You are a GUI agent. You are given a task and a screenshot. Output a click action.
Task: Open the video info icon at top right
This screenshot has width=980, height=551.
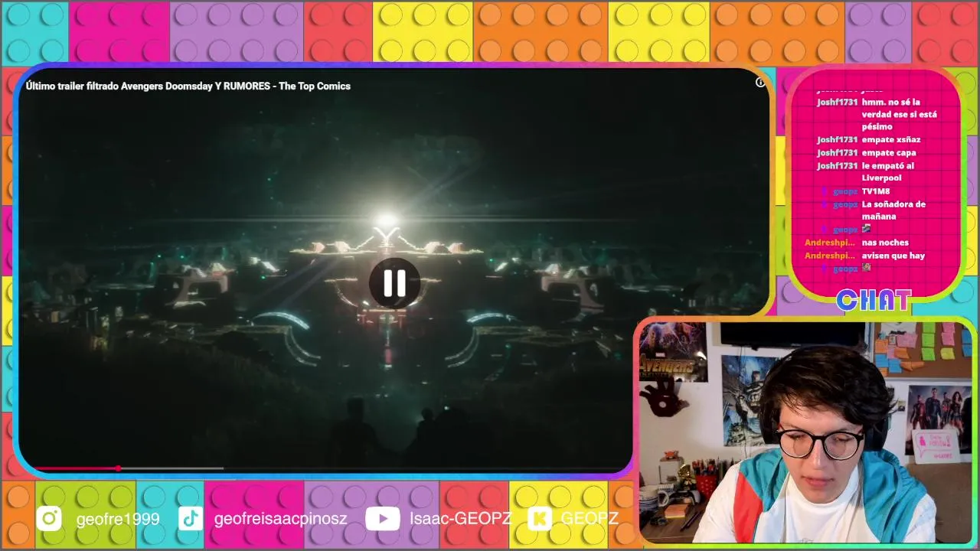pyautogui.click(x=760, y=83)
